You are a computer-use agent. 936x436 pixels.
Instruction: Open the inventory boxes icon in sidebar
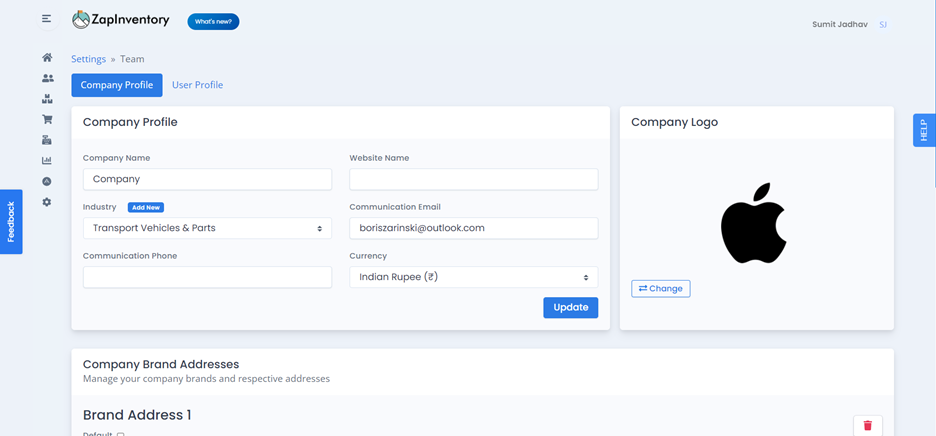coord(47,99)
